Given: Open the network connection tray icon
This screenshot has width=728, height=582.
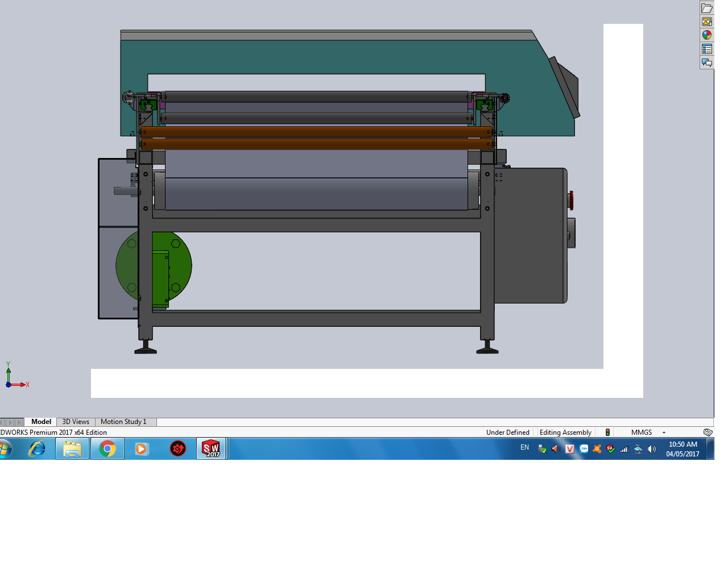Looking at the screenshot, I should [x=638, y=449].
